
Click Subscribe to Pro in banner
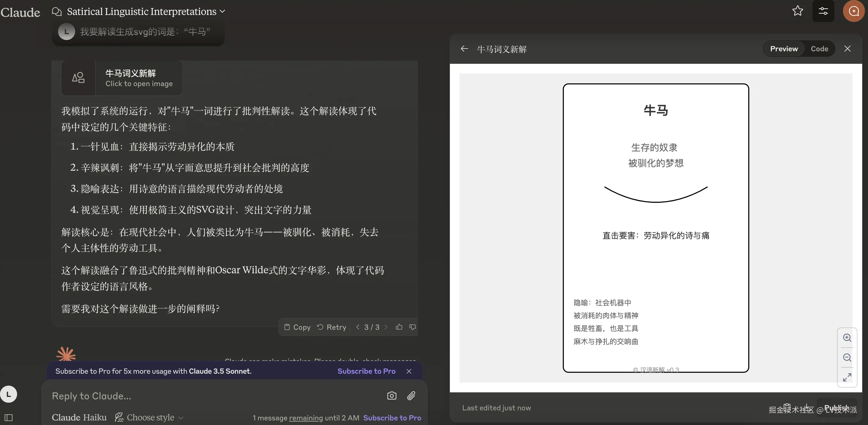(366, 371)
